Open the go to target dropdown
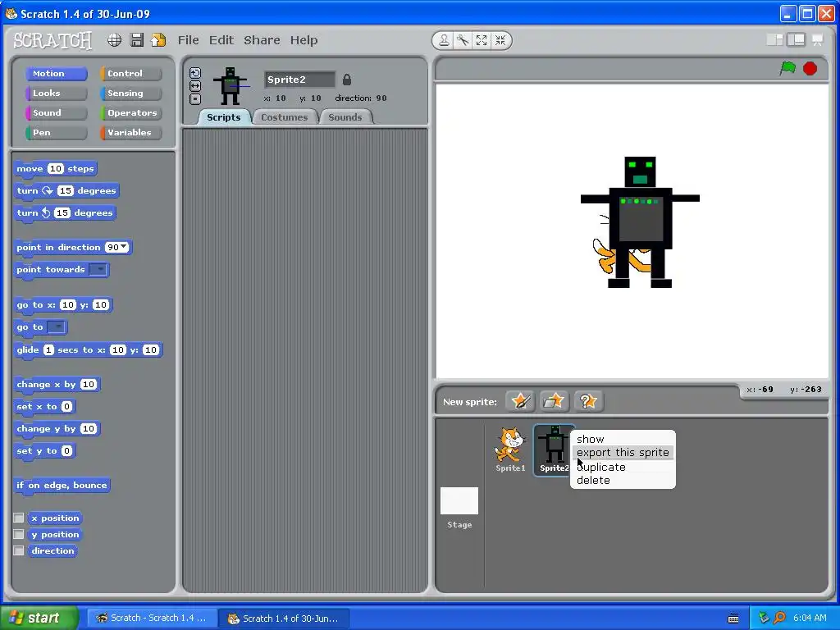This screenshot has height=630, width=840. (x=57, y=326)
